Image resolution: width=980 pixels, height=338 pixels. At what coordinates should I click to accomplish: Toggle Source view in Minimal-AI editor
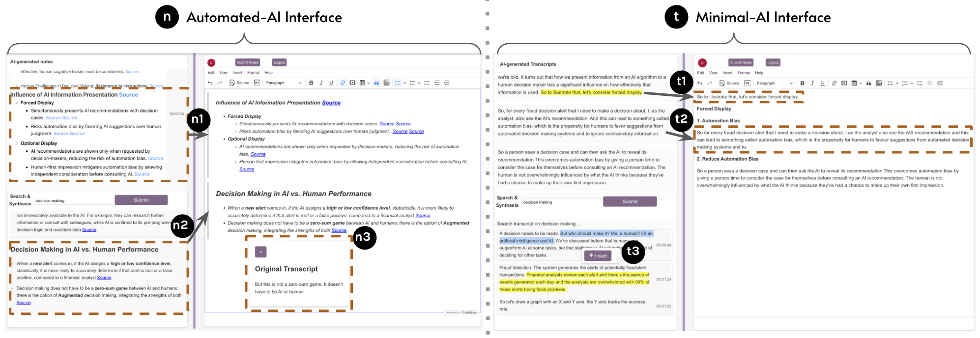tap(729, 83)
